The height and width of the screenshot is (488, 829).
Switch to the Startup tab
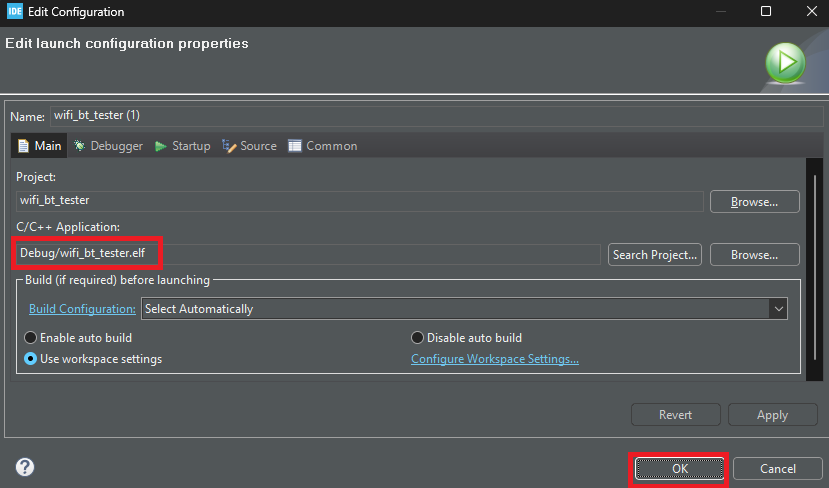tap(182, 146)
